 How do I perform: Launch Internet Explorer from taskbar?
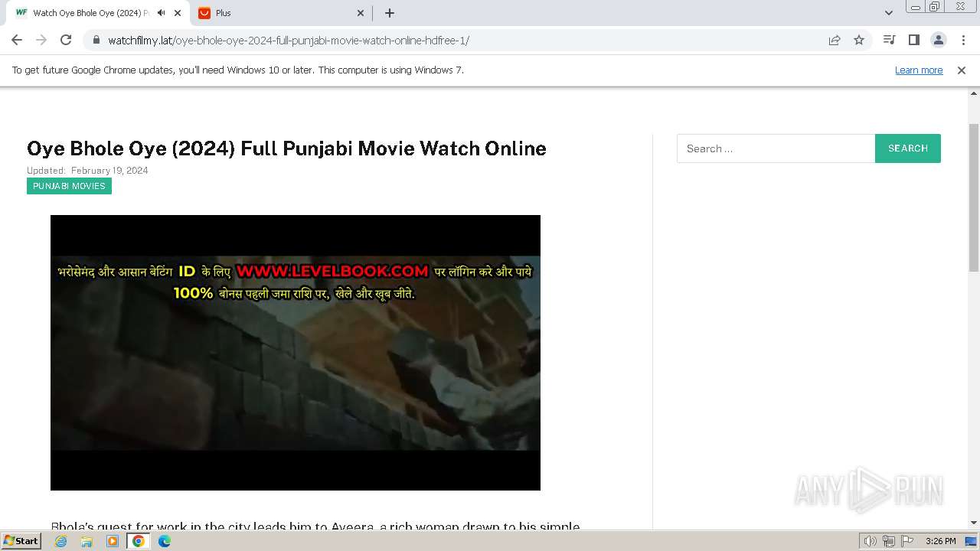click(x=61, y=541)
